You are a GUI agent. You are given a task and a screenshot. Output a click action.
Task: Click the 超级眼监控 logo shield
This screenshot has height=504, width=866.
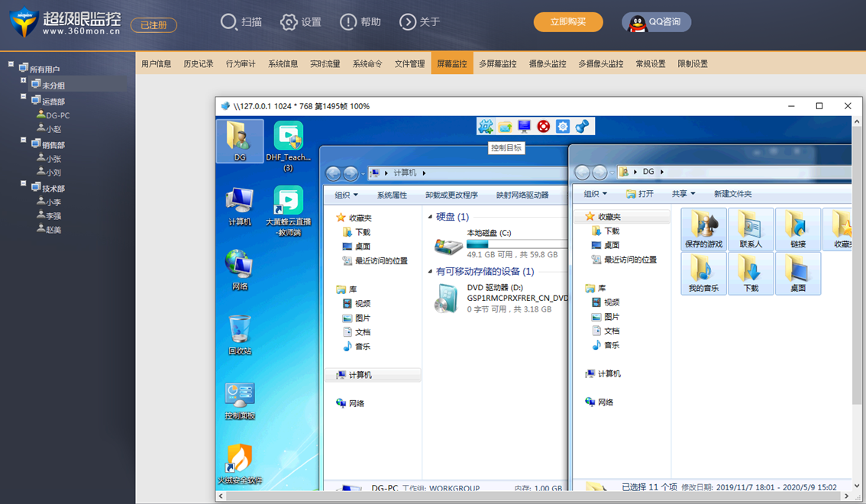point(24,22)
